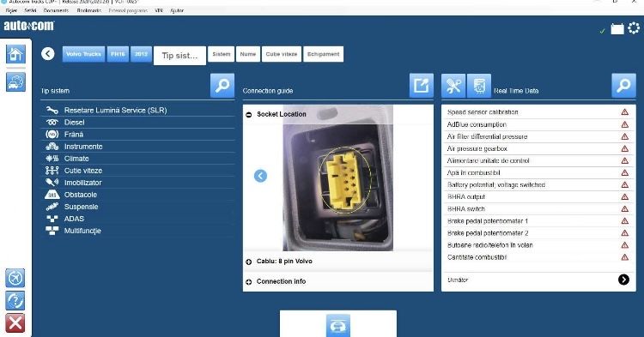Select Air filter differential pressure
This screenshot has width=644, height=337.
[538, 136]
